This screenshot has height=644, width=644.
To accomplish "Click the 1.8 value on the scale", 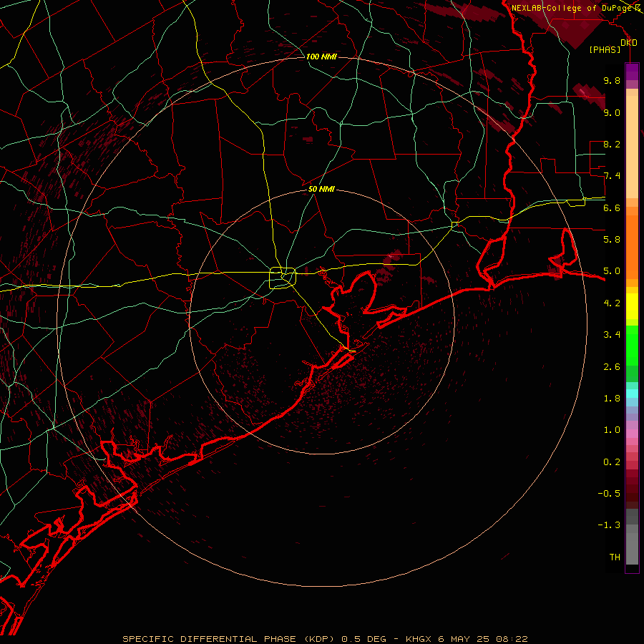I will click(x=612, y=399).
